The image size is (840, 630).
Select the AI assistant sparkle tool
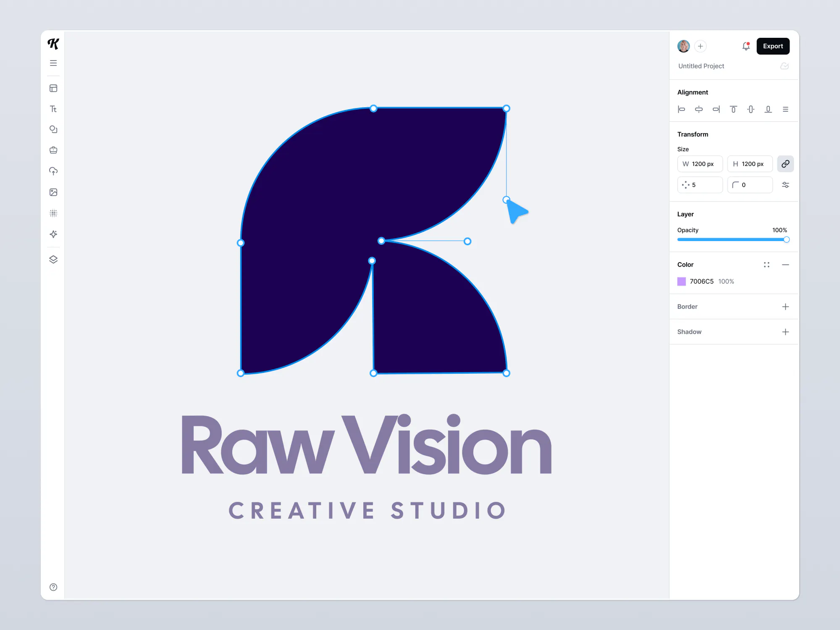tap(53, 234)
